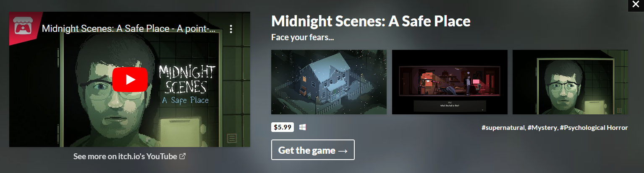The height and width of the screenshot is (173, 644).
Task: View the dark room dialogue screenshot
Action: click(450, 82)
